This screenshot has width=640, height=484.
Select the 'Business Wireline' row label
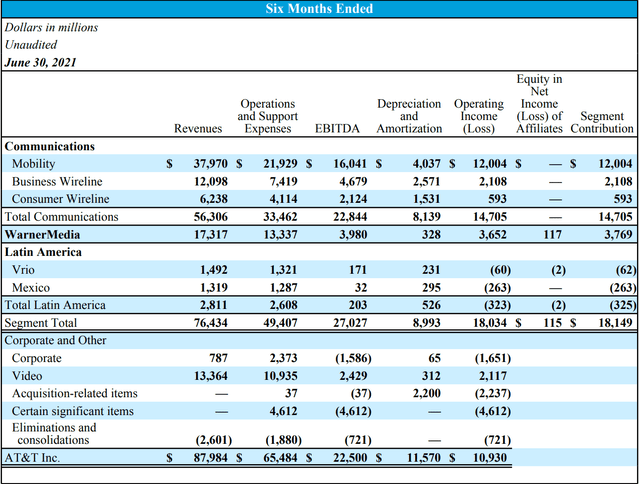click(57, 181)
